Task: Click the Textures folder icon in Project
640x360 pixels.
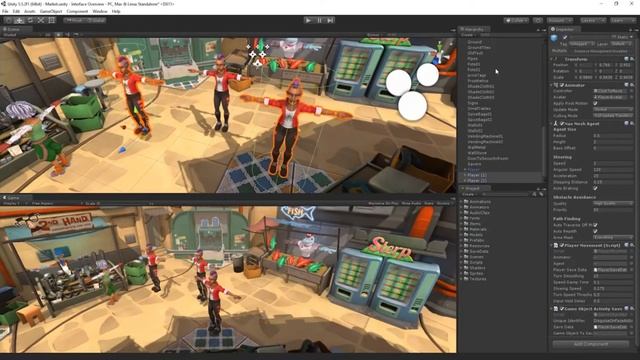Action: (x=466, y=279)
